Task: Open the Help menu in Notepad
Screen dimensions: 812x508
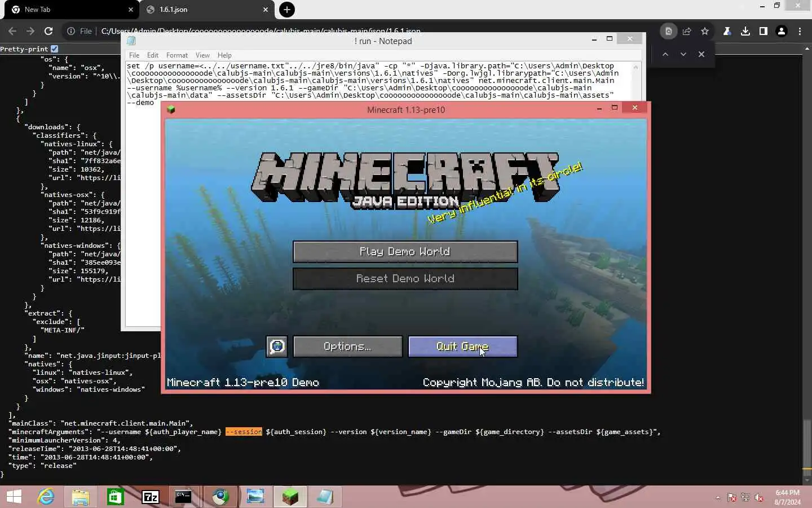Action: click(224, 55)
